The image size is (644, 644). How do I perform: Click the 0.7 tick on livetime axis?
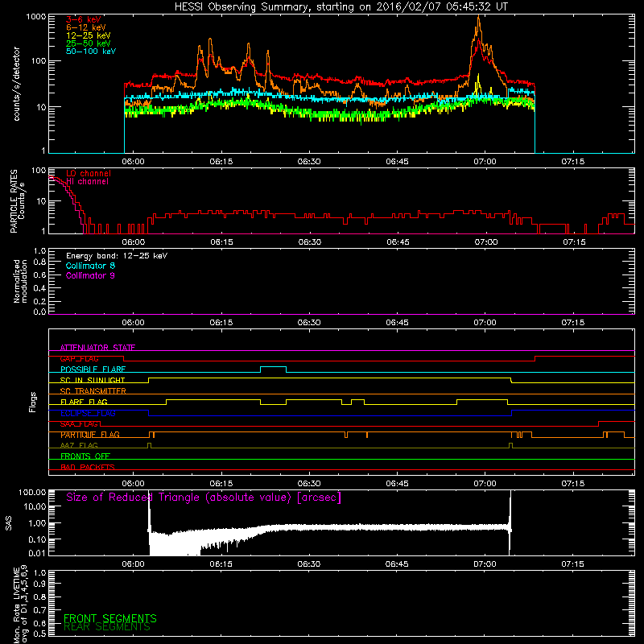click(39, 610)
